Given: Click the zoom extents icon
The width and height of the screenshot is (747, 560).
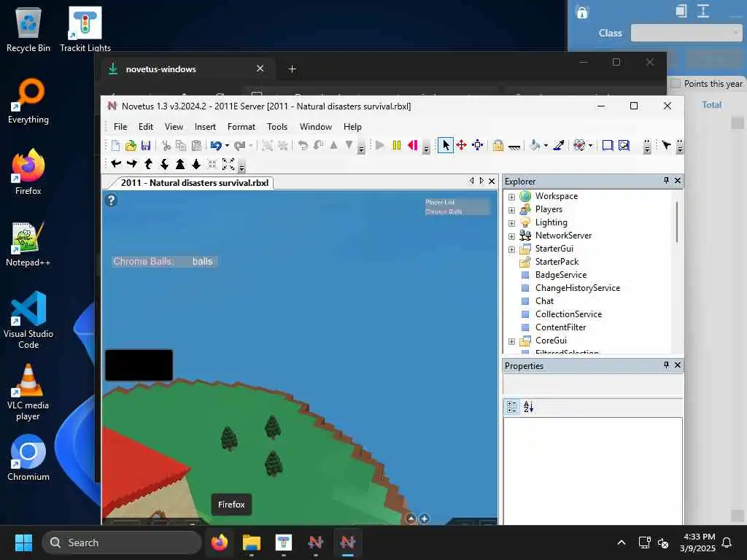Looking at the screenshot, I should pyautogui.click(x=228, y=164).
